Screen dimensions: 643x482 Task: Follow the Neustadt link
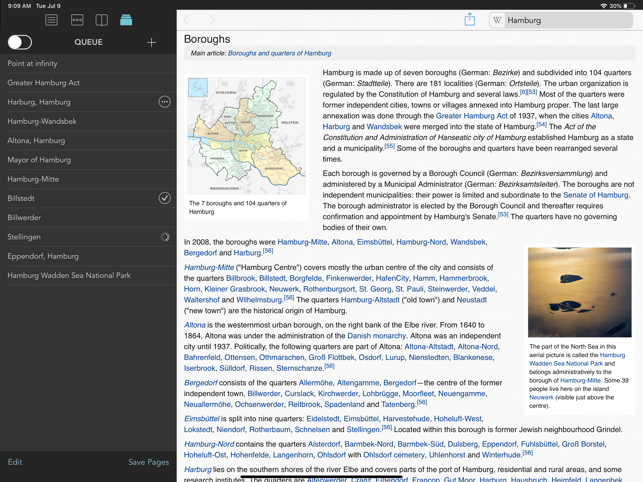(x=472, y=300)
